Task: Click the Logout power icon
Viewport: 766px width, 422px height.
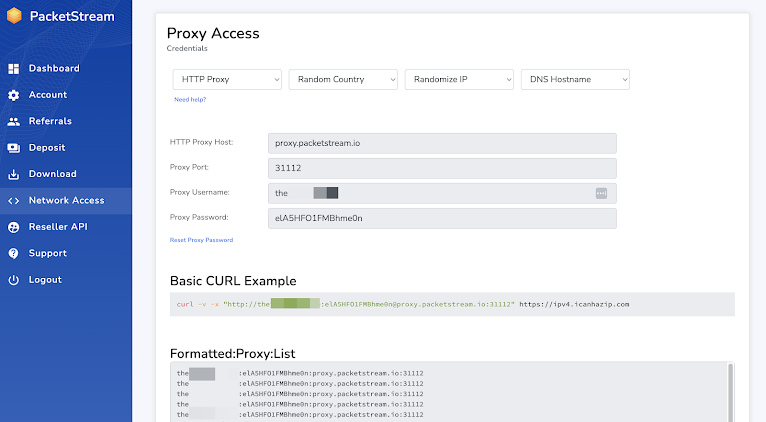Action: [13, 280]
